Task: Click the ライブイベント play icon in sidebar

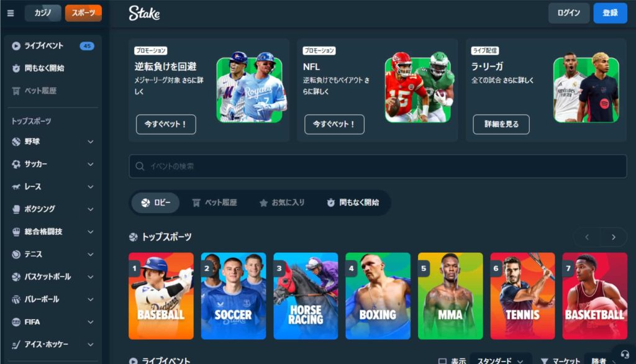Action: [x=16, y=46]
